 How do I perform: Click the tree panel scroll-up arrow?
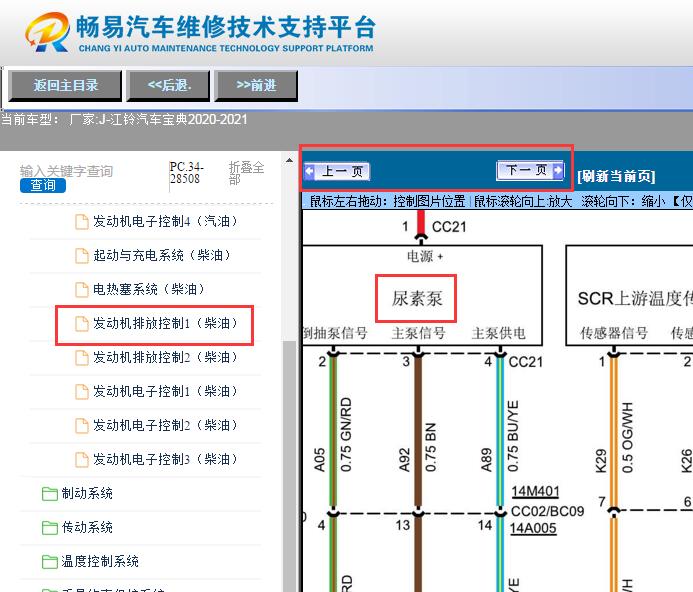tap(289, 160)
